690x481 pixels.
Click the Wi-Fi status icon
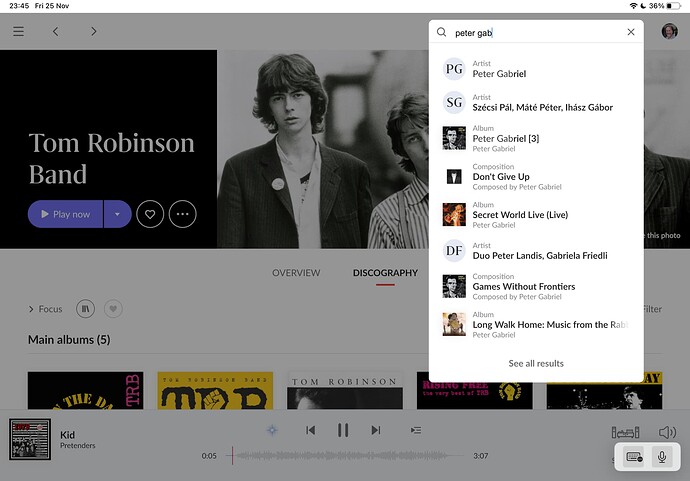[633, 6]
